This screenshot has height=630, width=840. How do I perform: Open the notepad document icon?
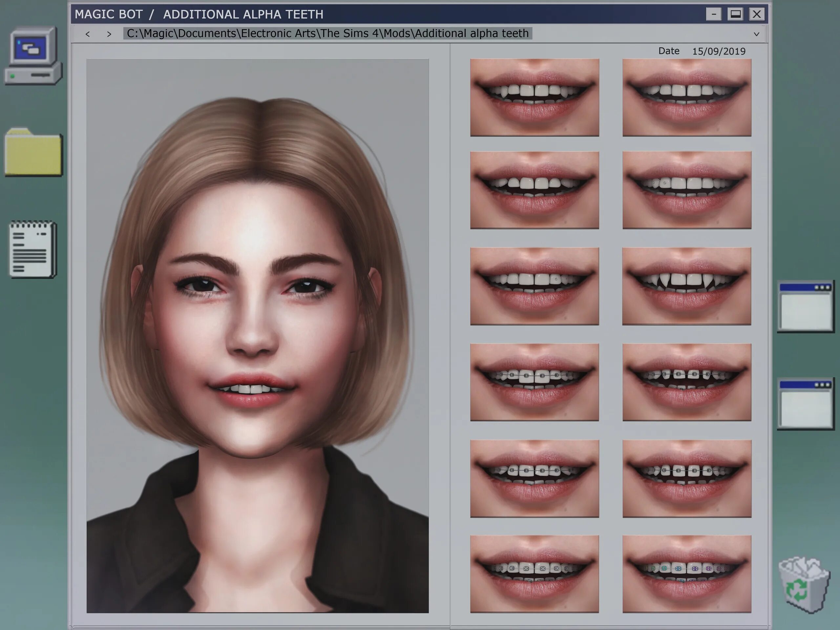(33, 249)
